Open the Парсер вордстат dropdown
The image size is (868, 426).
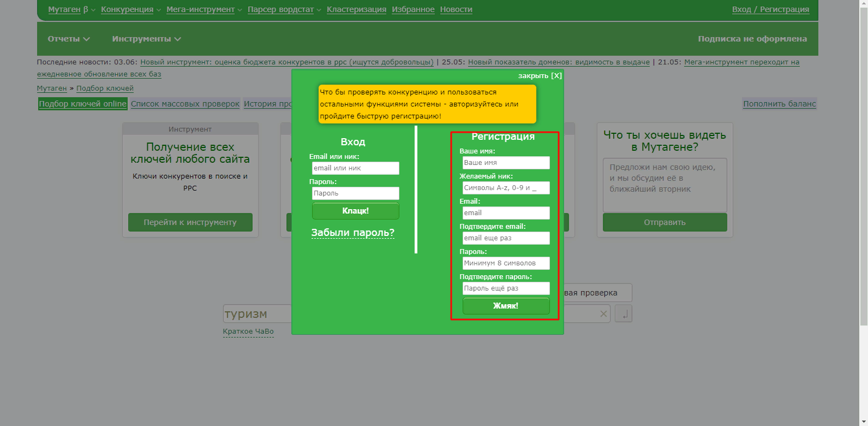[x=284, y=9]
